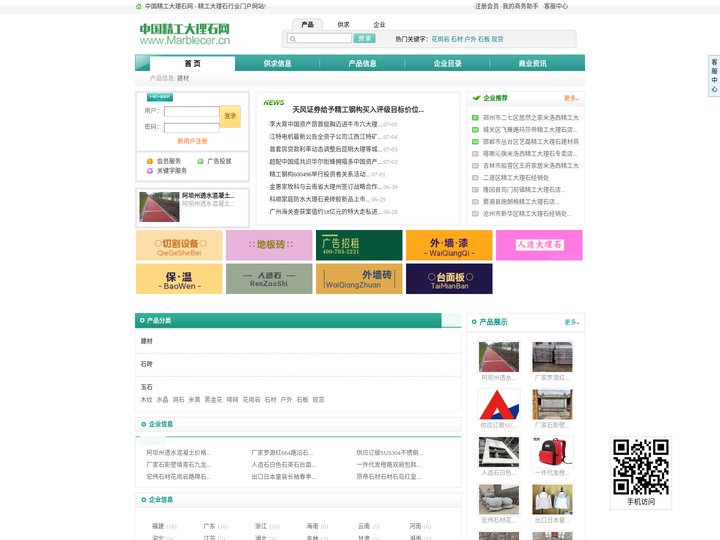Click the green 广告投放 icon

pos(200,161)
